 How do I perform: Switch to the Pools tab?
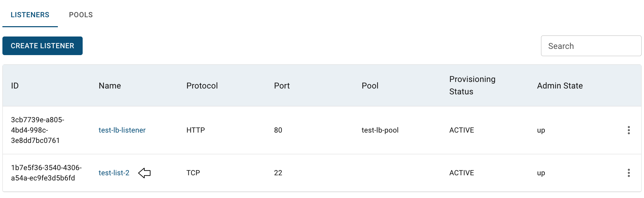(81, 15)
